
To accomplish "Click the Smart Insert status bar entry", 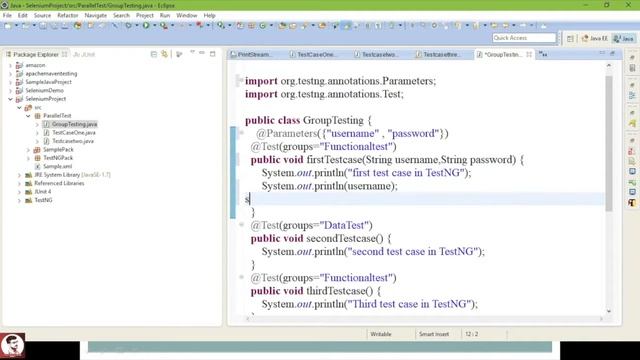I will tap(434, 334).
